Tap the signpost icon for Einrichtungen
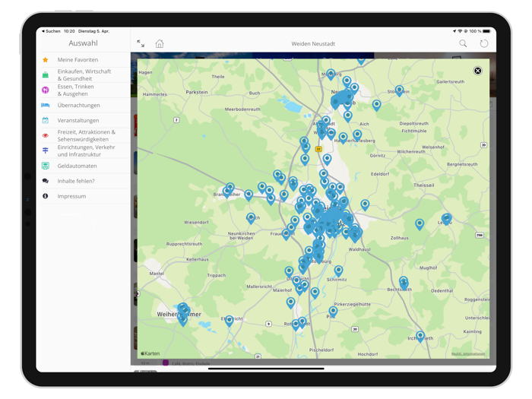 click(x=45, y=150)
